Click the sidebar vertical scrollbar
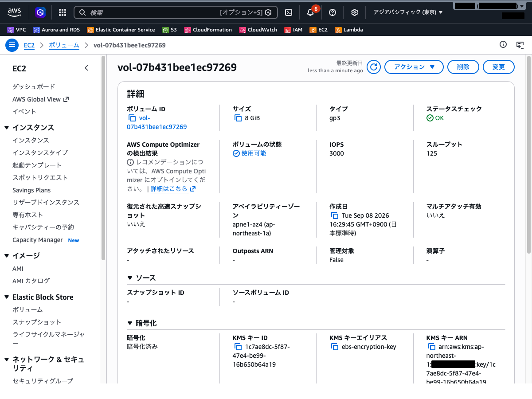Screen dimensions: 532x399 click(103, 157)
